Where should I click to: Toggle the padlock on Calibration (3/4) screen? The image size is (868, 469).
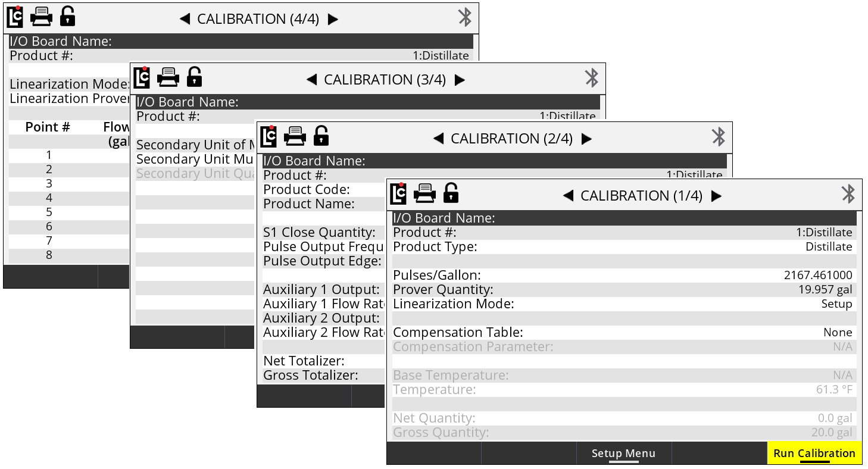coord(194,77)
